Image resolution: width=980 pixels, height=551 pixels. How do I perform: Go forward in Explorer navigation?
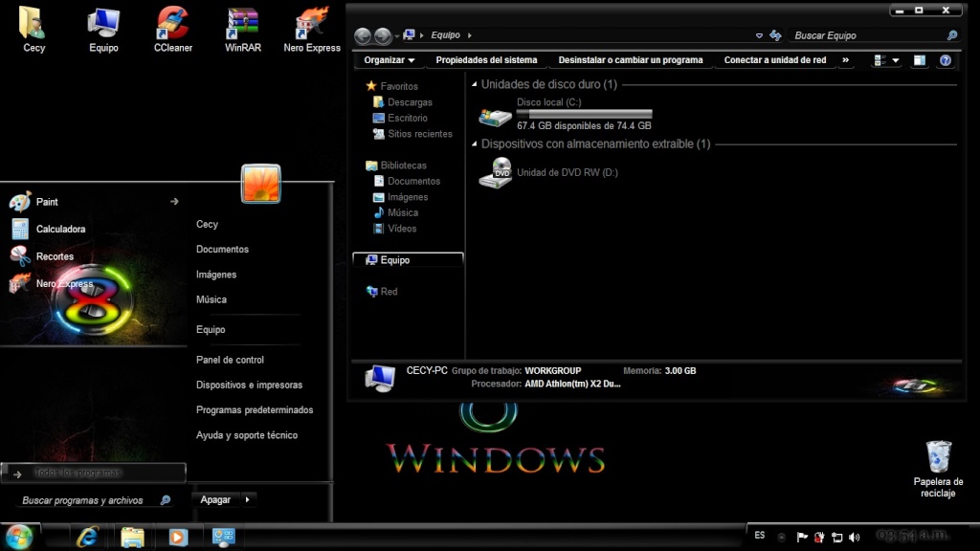click(383, 35)
